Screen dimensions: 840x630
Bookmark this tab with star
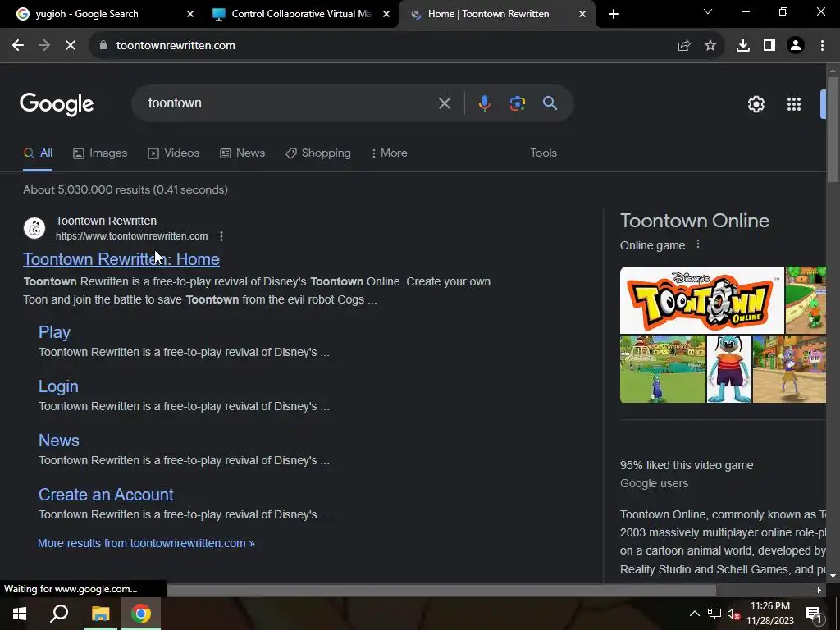pyautogui.click(x=710, y=46)
